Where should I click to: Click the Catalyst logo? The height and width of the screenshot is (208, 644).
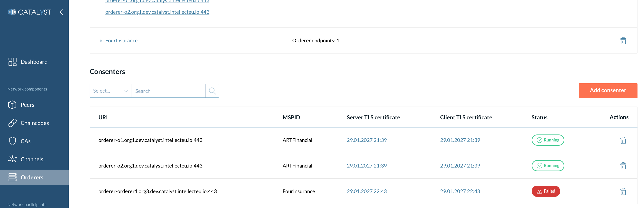point(30,12)
